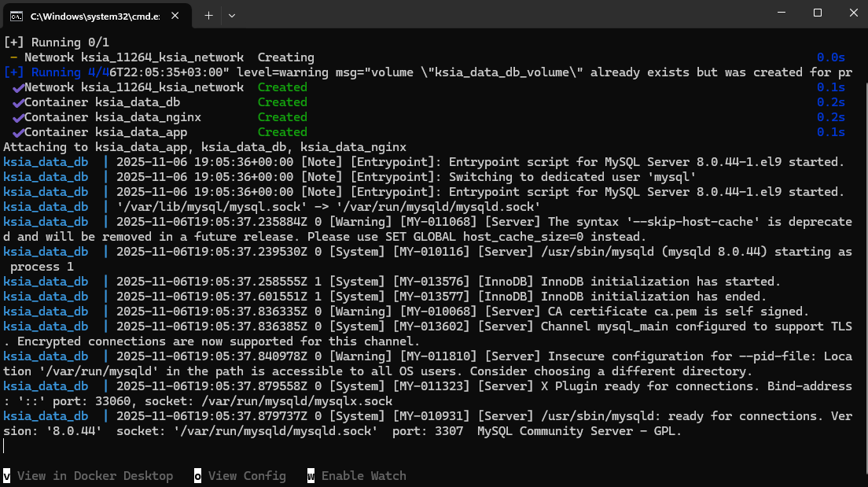Toggle the Enable Watch option
Viewport: 868px width, 487px height.
[x=363, y=475]
